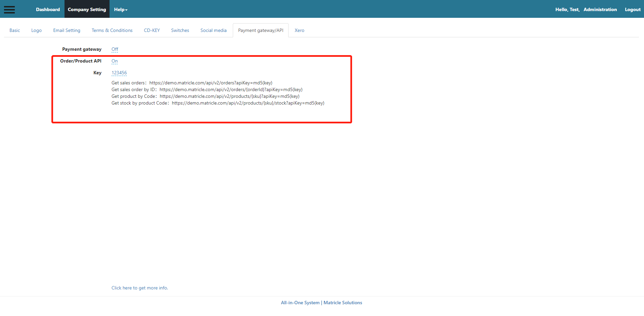The height and width of the screenshot is (316, 644).
Task: Select Payment gateway/API tab
Action: tap(260, 30)
